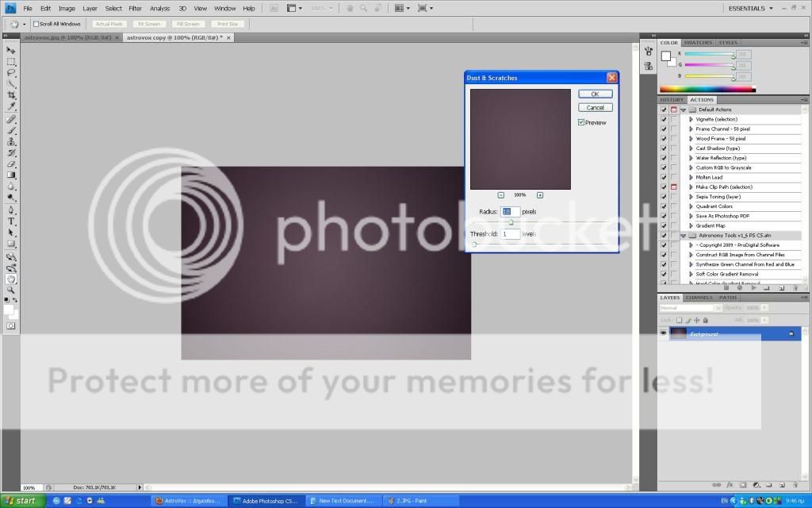
Task: Switch to the Swatches tab
Action: click(x=698, y=43)
